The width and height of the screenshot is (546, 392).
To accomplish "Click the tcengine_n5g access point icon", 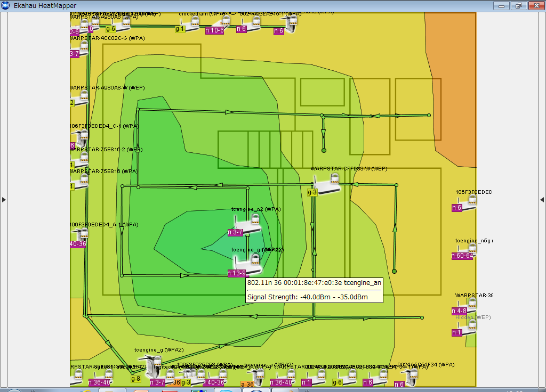I will tap(468, 251).
